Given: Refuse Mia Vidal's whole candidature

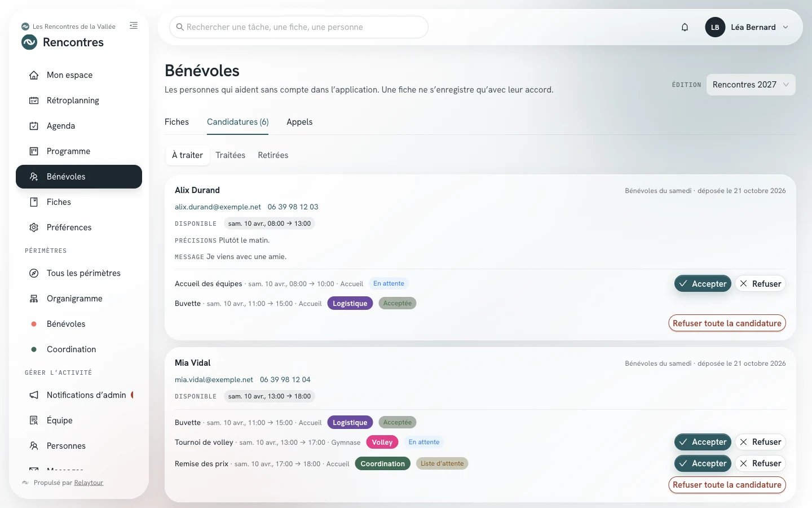Looking at the screenshot, I should coord(727,485).
